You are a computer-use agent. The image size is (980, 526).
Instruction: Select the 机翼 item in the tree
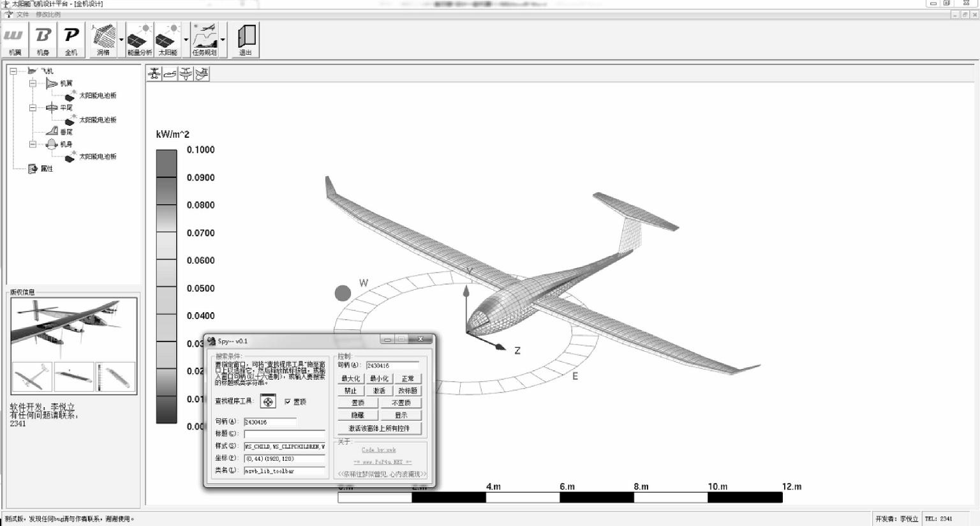66,83
